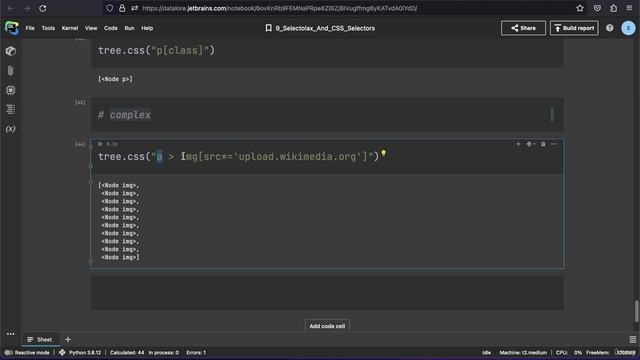Image resolution: width=640 pixels, height=360 pixels.
Task: Open the cell's more options ellipsis
Action: 554,144
